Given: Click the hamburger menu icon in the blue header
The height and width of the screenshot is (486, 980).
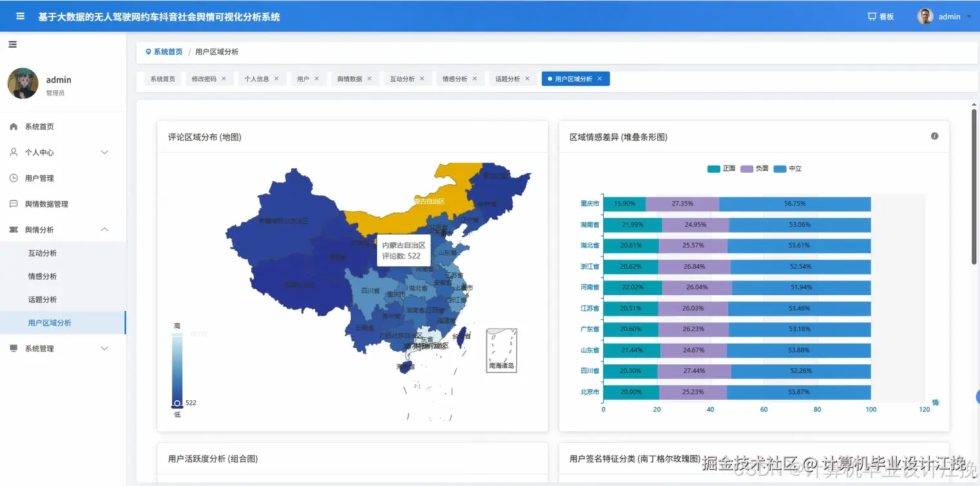Looking at the screenshot, I should [21, 16].
